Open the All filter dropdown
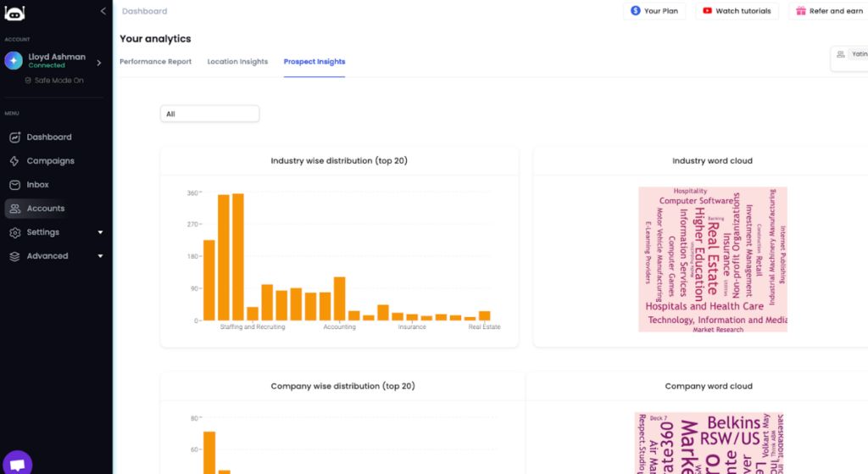This screenshot has width=868, height=474. click(x=210, y=114)
